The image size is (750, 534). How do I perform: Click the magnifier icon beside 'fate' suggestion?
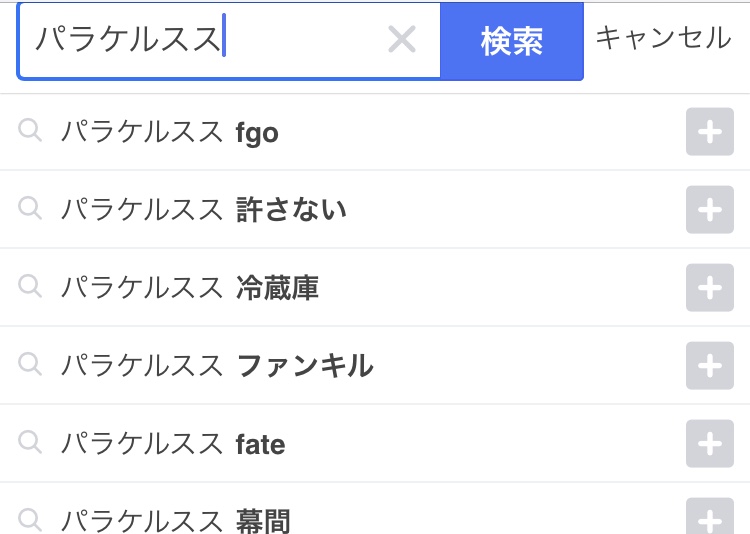pos(31,442)
